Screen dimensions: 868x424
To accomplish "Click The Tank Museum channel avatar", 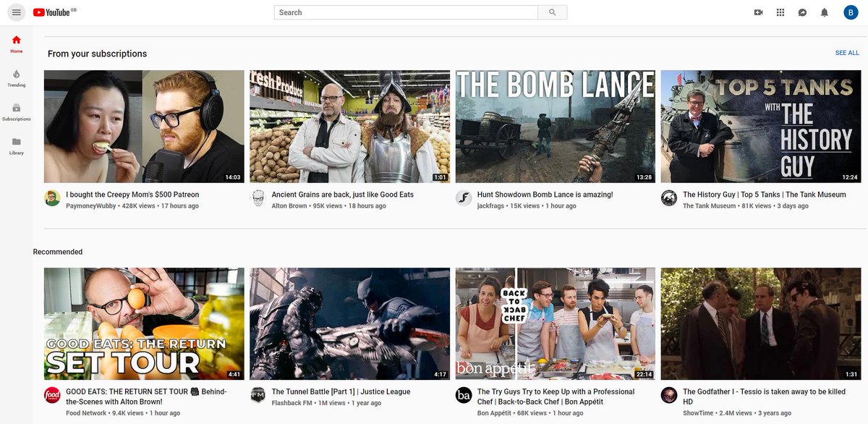I will click(x=669, y=198).
